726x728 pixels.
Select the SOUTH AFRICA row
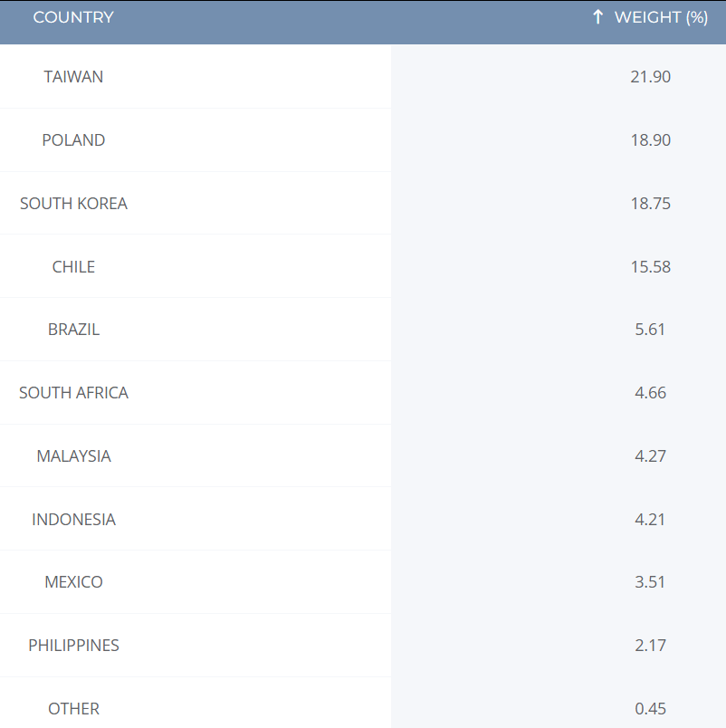click(73, 392)
